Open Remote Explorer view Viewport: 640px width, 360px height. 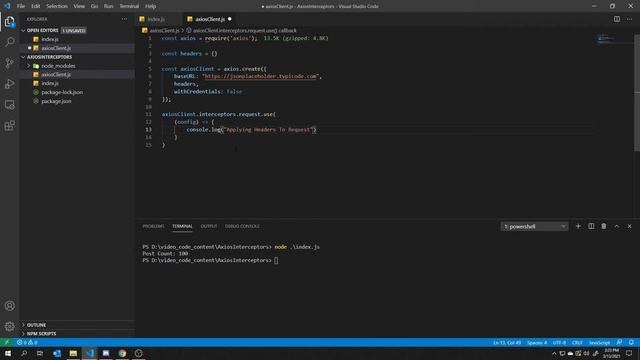point(9,104)
